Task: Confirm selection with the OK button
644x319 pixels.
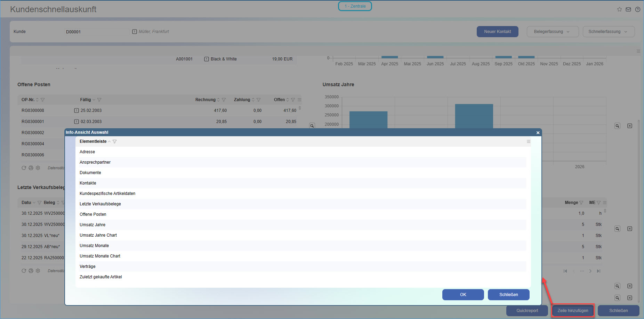Action: [463, 295]
